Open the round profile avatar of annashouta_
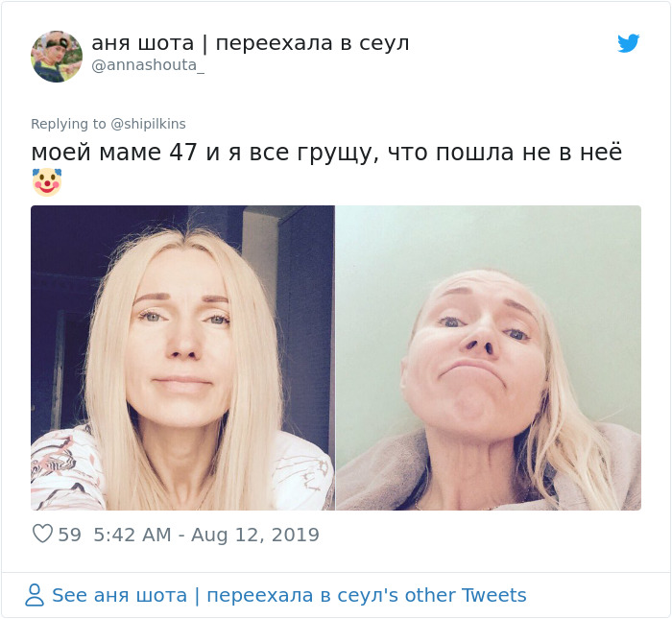The image size is (672, 619). [x=56, y=56]
